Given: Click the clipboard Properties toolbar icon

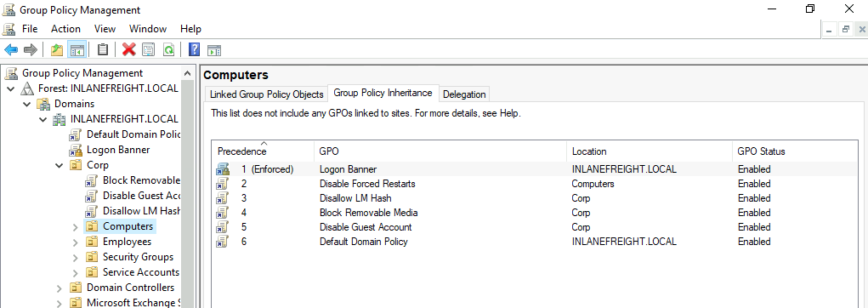Looking at the screenshot, I should [102, 50].
